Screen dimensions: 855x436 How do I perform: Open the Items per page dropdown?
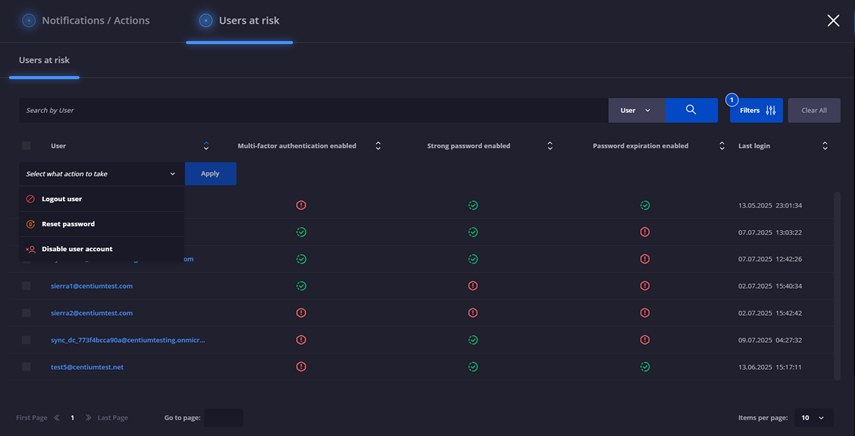[x=814, y=418]
